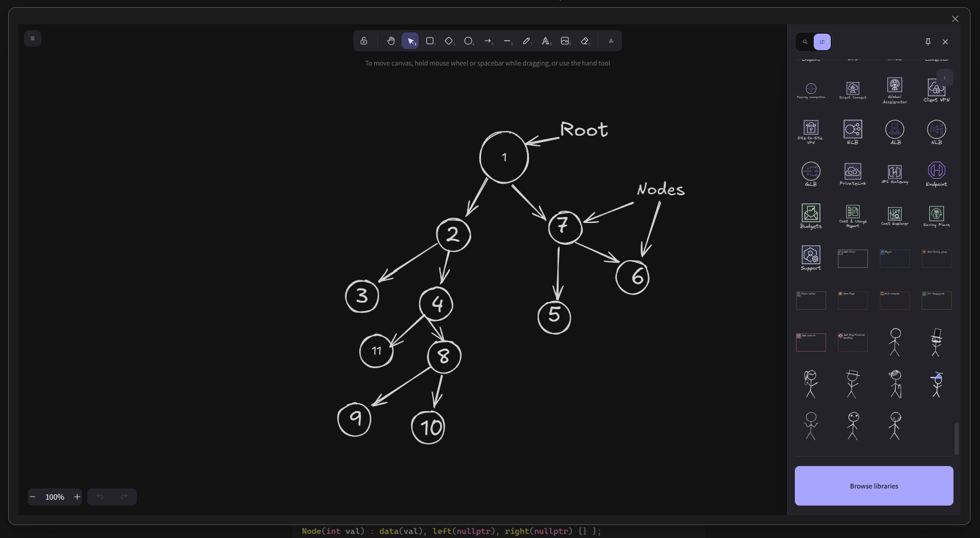Add the Global Accelerator library item
Image resolution: width=980 pixels, height=538 pixels.
[x=895, y=90]
